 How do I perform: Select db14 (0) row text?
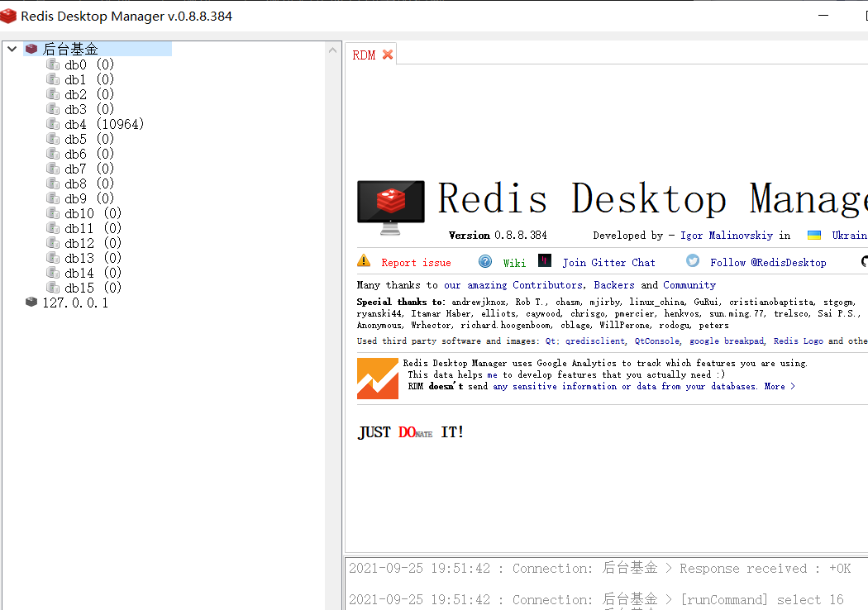93,273
